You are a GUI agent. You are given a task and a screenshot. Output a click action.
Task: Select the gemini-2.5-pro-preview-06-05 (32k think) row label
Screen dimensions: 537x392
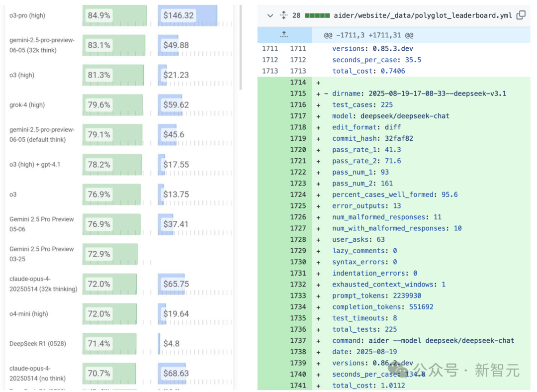(x=42, y=45)
